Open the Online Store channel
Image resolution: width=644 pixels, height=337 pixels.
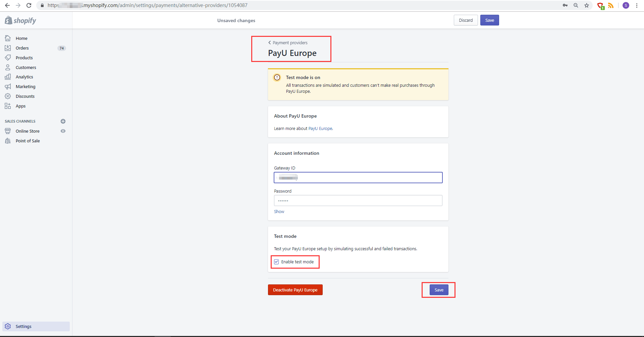(x=28, y=131)
